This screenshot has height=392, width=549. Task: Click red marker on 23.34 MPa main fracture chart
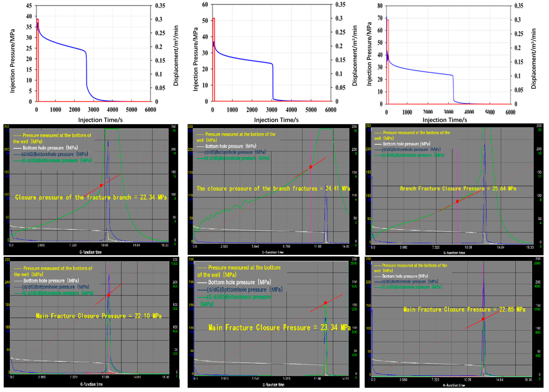tap(325, 303)
